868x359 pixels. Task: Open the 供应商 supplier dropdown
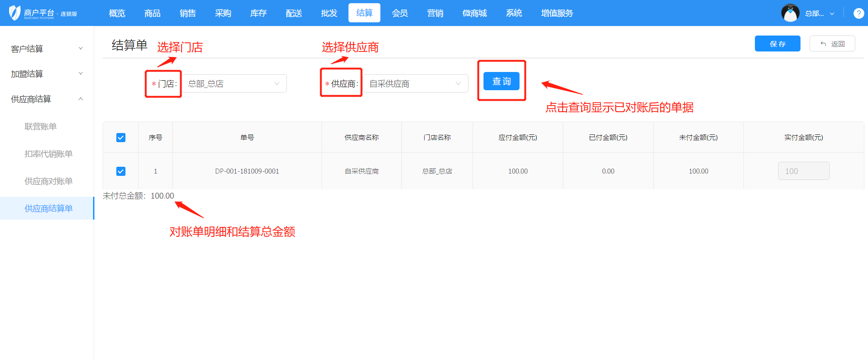click(416, 84)
